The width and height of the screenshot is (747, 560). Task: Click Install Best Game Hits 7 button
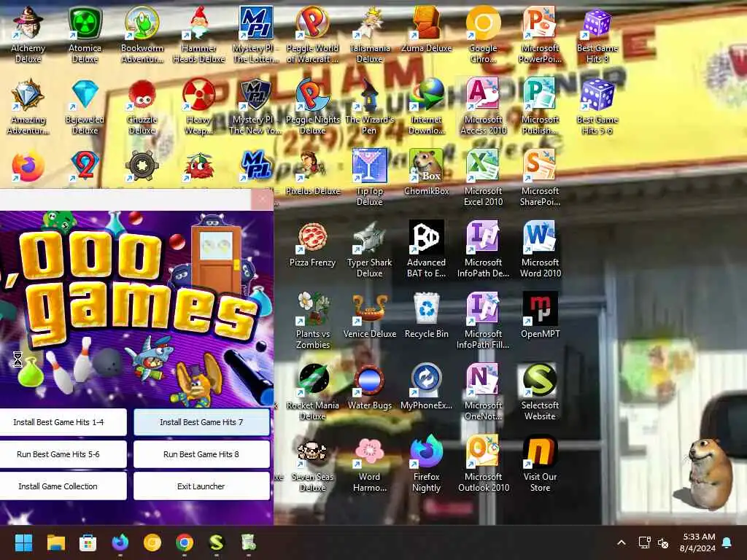(x=201, y=422)
